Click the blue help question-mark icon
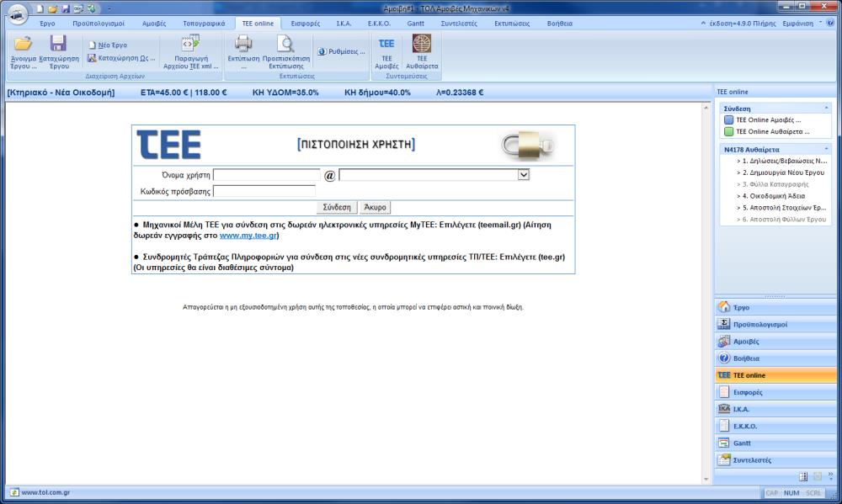 831,23
